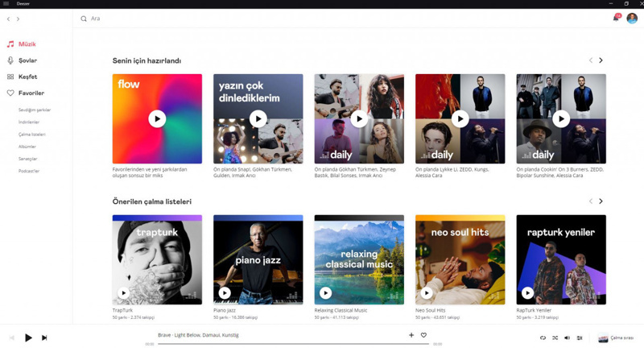
Task: Add current track with plus icon
Action: pyautogui.click(x=411, y=335)
